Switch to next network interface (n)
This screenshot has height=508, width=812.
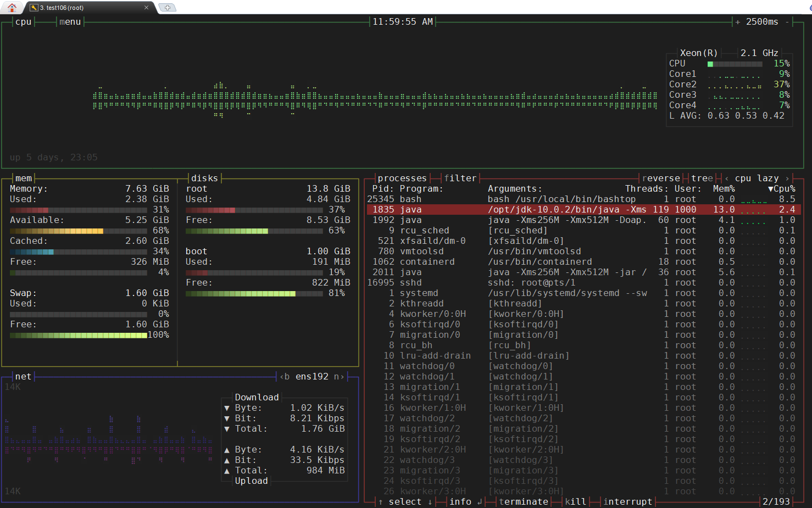click(x=339, y=377)
